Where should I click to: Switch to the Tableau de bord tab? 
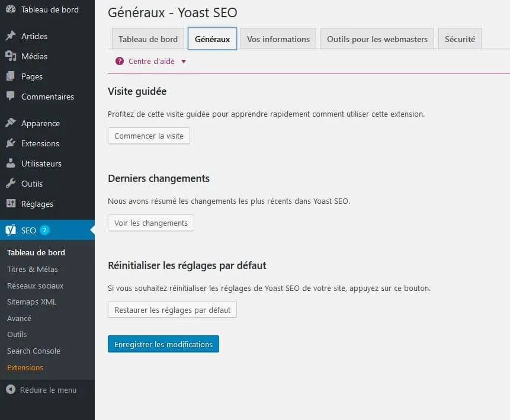pyautogui.click(x=148, y=39)
